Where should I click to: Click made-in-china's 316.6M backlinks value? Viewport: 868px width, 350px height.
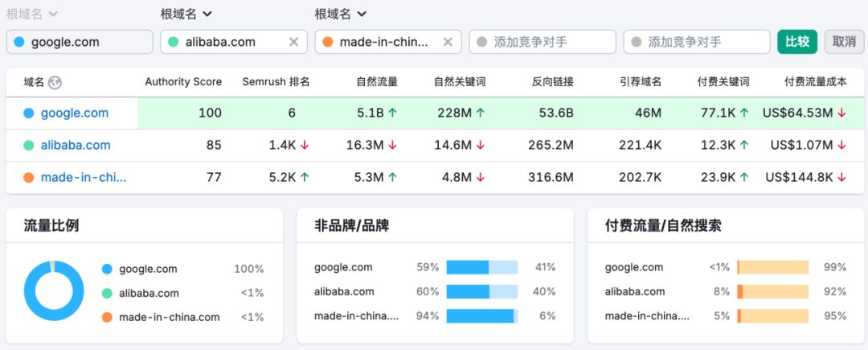(x=551, y=178)
